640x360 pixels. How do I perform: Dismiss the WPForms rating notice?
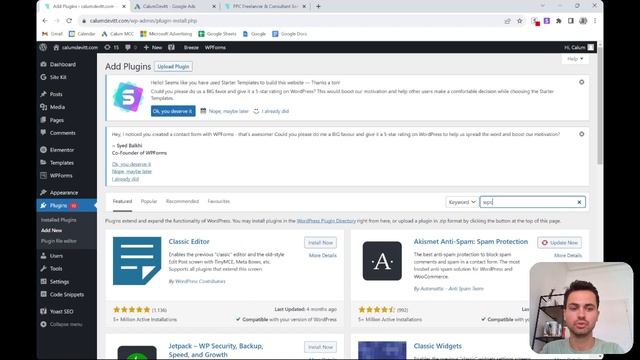coord(581,134)
